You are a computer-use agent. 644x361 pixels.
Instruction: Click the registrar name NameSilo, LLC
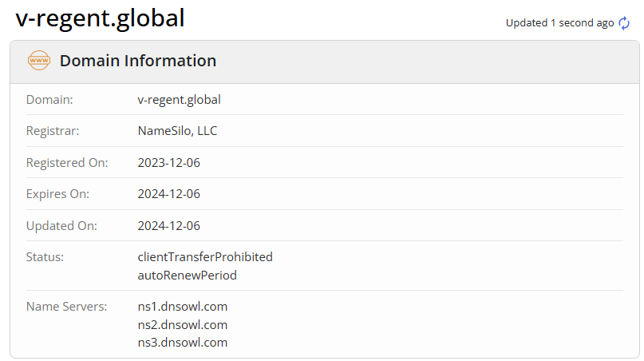pos(177,131)
